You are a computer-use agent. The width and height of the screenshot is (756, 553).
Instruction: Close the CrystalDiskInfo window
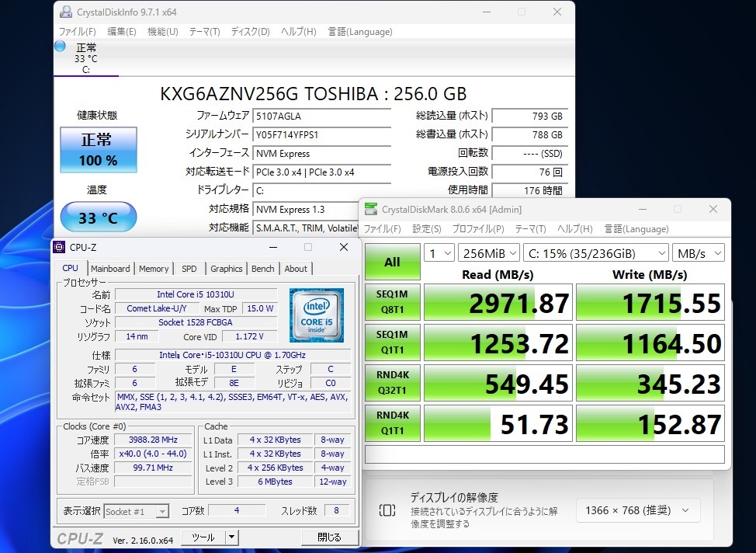tap(557, 12)
